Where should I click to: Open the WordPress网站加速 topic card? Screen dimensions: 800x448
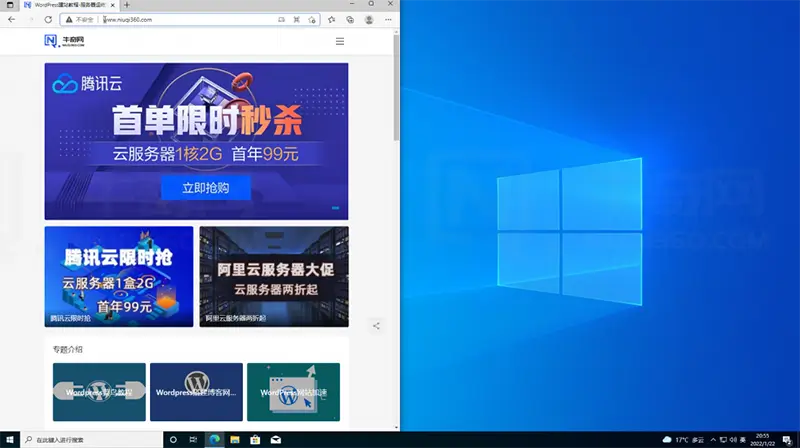click(x=293, y=392)
